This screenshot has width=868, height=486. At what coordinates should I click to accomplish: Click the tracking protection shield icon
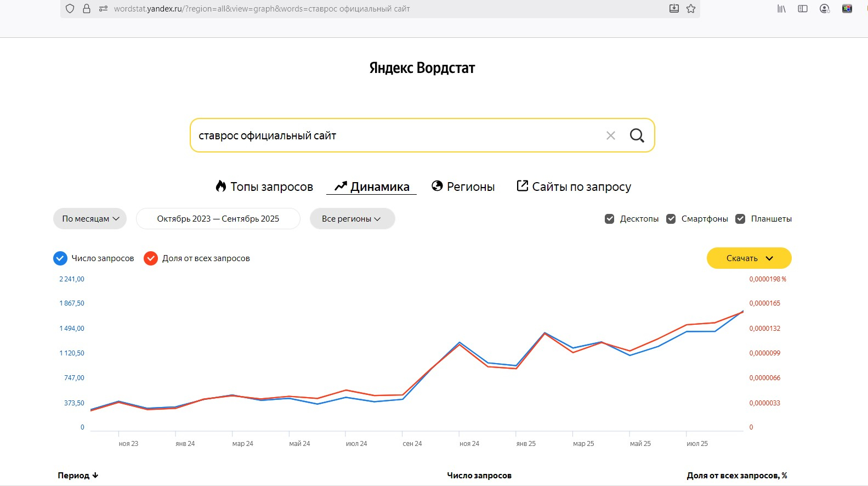tap(70, 9)
